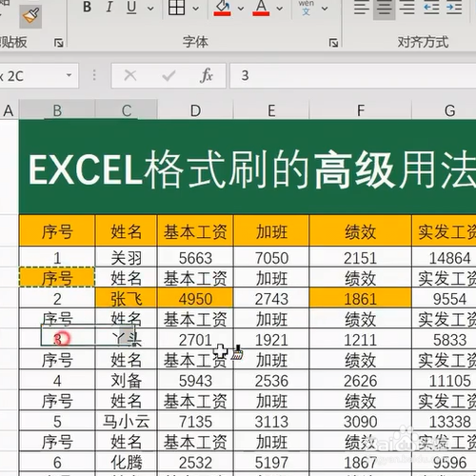Select column A header
Screen dimensions: 476x476
(x=9, y=110)
